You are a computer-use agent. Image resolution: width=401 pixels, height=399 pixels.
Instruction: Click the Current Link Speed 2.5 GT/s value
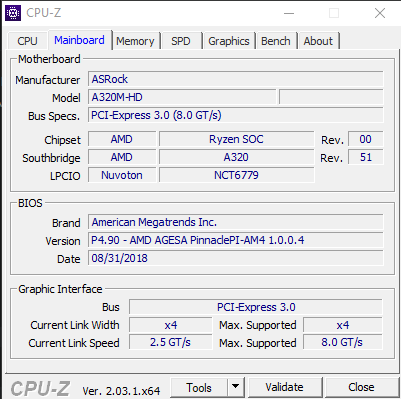[x=171, y=342]
